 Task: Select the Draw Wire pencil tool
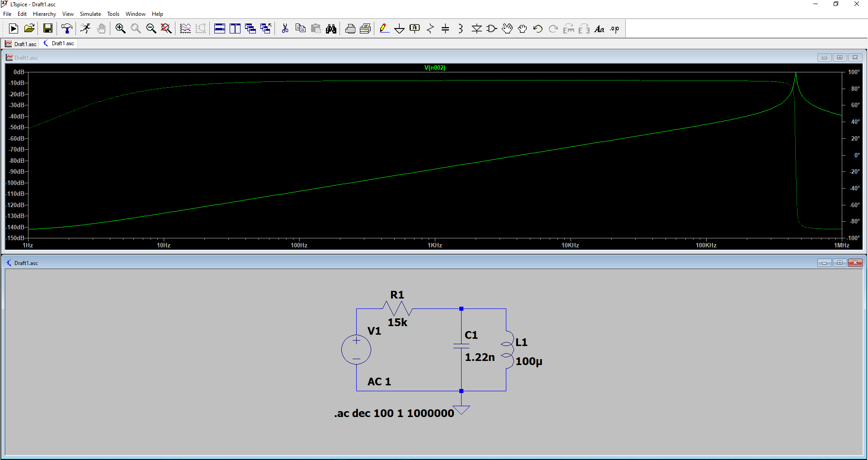point(384,29)
